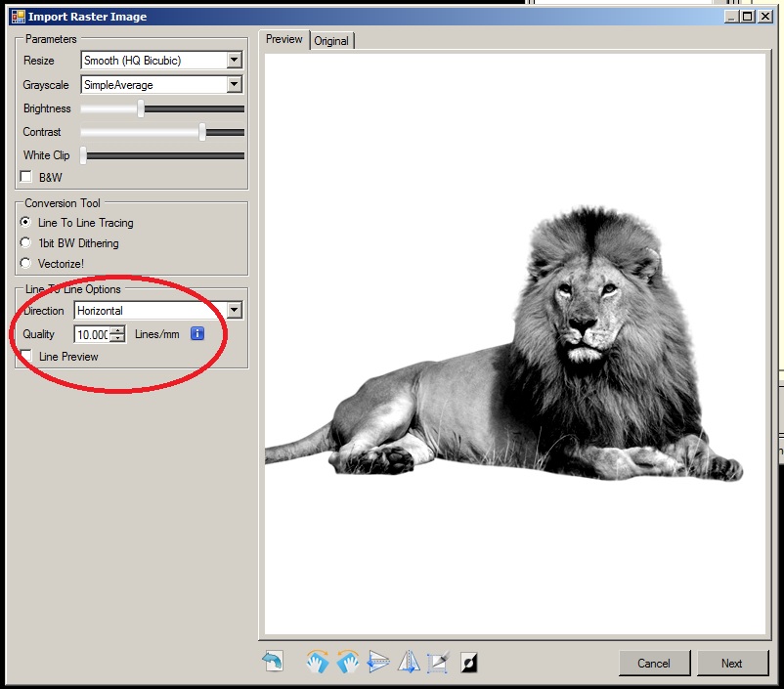Click the Lines/mm label
Viewport: 784px width, 689px height.
pos(157,334)
